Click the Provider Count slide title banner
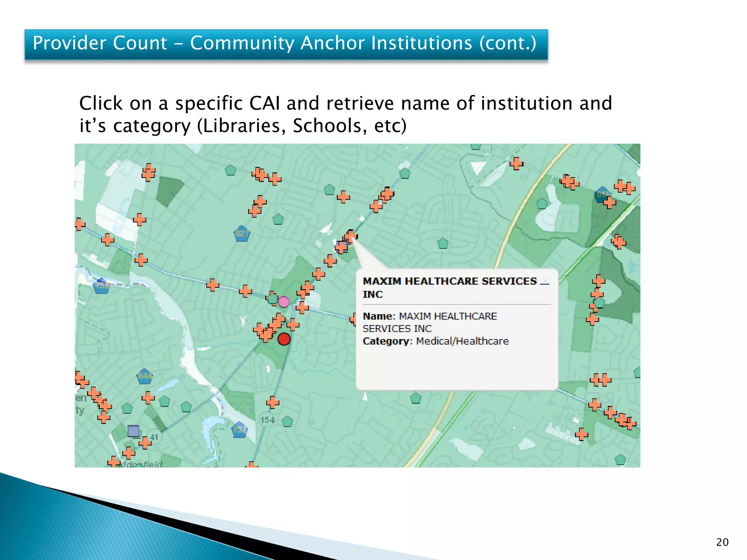This screenshot has width=747, height=560. 286,44
